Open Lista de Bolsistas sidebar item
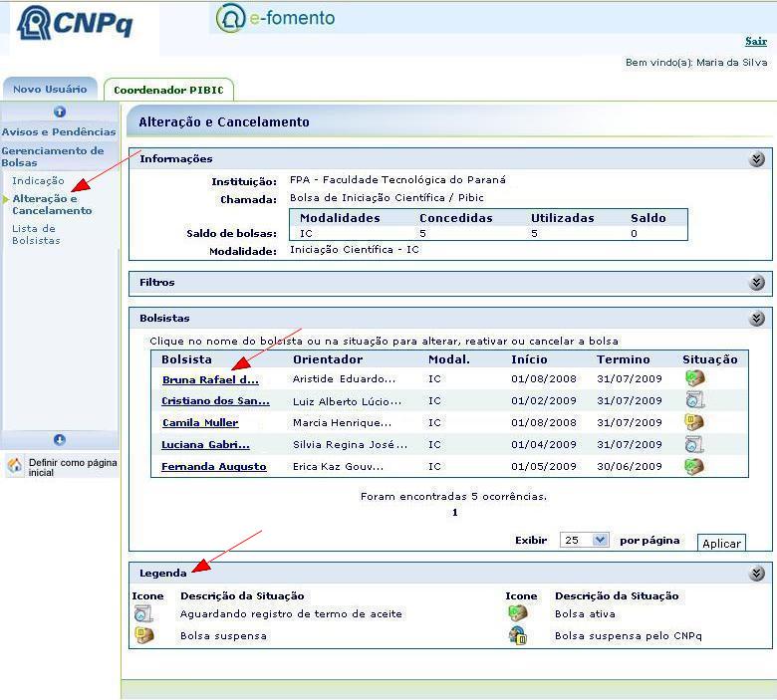Screen dimensions: 777x700 (x=36, y=235)
